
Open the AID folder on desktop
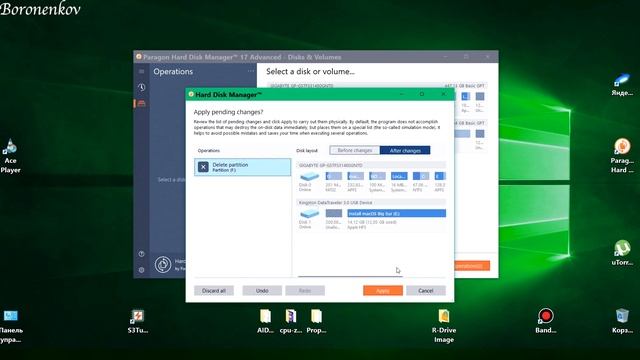coord(265,321)
